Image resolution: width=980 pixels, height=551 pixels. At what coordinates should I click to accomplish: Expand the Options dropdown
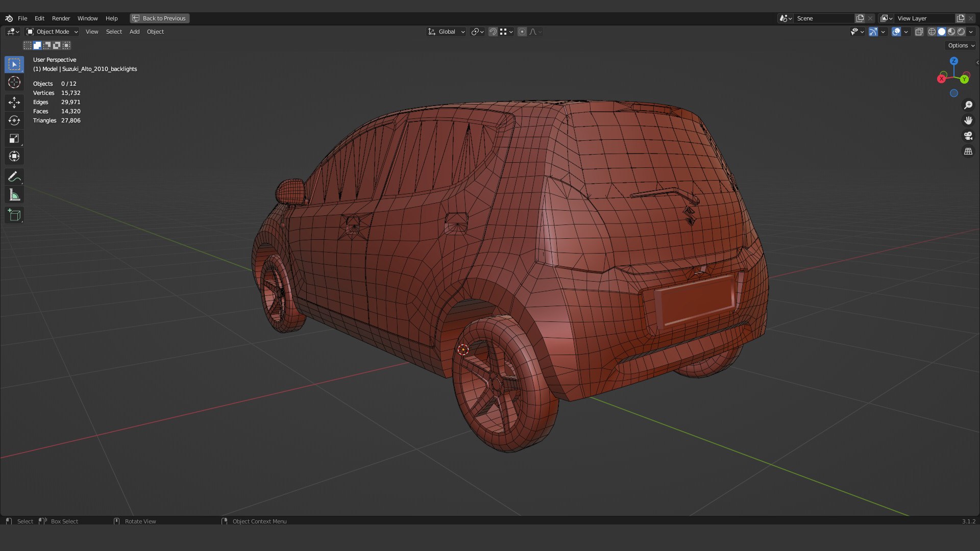[x=961, y=45]
